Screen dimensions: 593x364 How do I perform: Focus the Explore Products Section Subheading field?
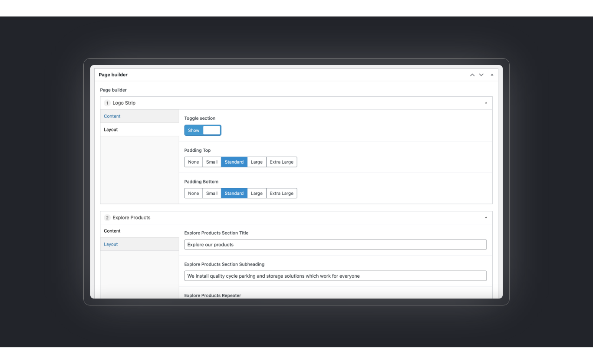tap(335, 276)
